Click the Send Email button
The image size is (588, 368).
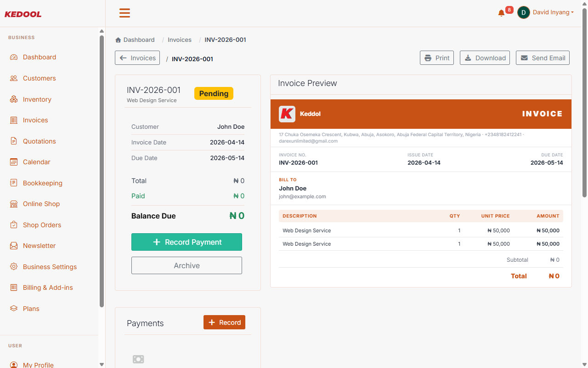(x=543, y=58)
